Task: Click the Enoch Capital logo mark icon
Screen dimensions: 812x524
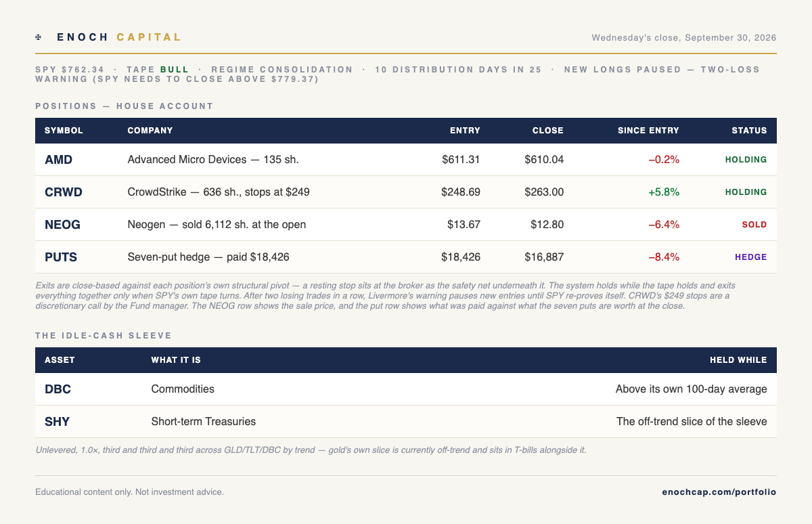Action: coord(39,37)
